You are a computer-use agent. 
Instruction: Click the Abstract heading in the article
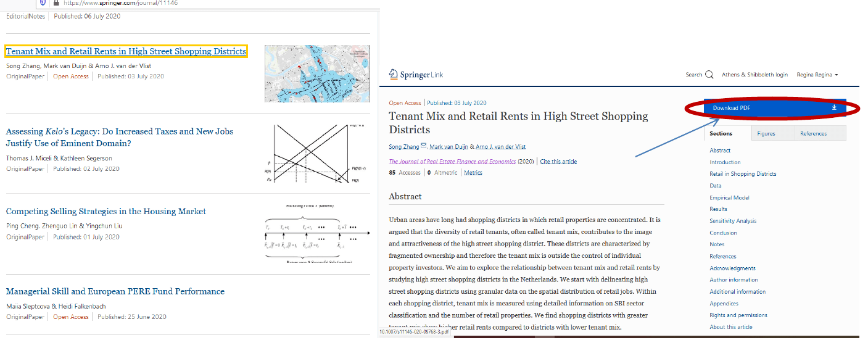405,197
